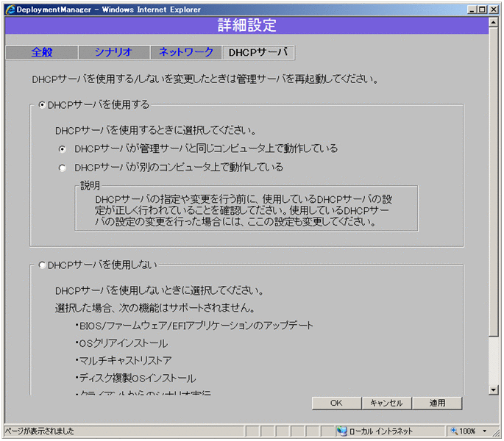504x441 pixels.
Task: Click the キャンセル button
Action: [387, 403]
